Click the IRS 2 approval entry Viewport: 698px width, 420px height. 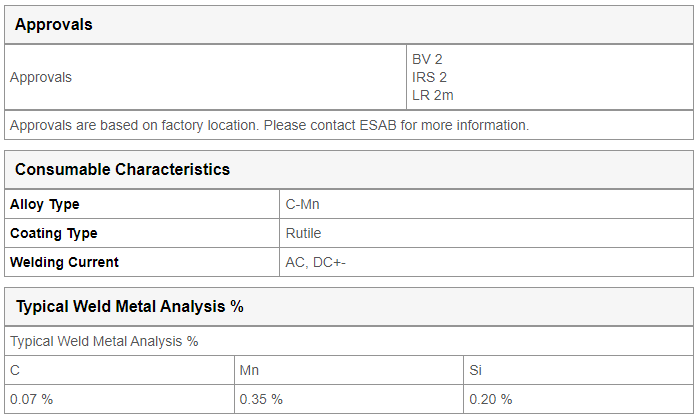(429, 77)
